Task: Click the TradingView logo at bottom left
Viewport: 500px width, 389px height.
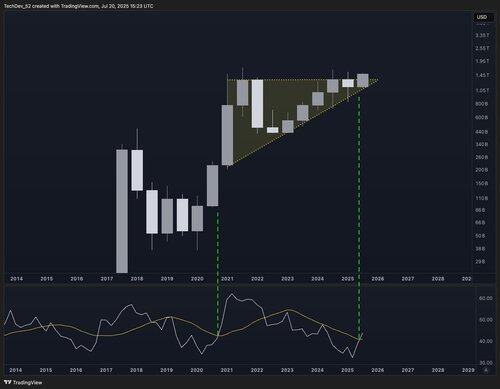Action: (x=23, y=382)
